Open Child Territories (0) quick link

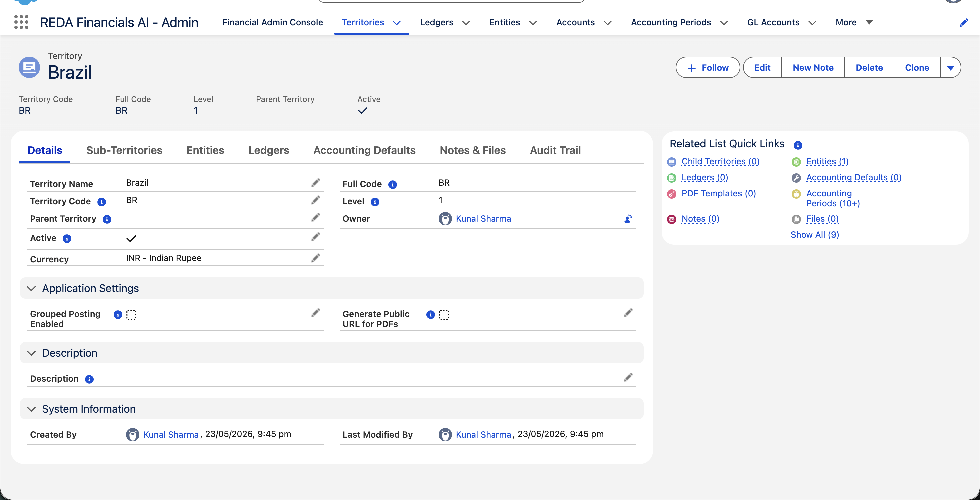[x=720, y=161]
